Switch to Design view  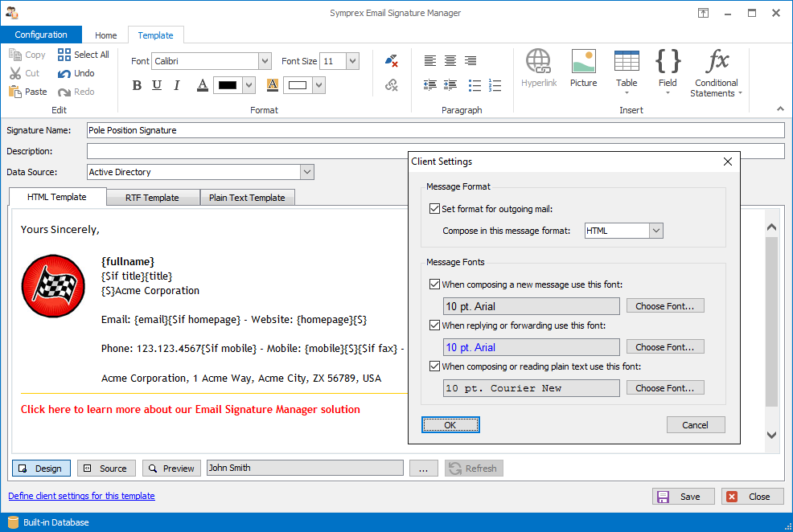tap(42, 469)
